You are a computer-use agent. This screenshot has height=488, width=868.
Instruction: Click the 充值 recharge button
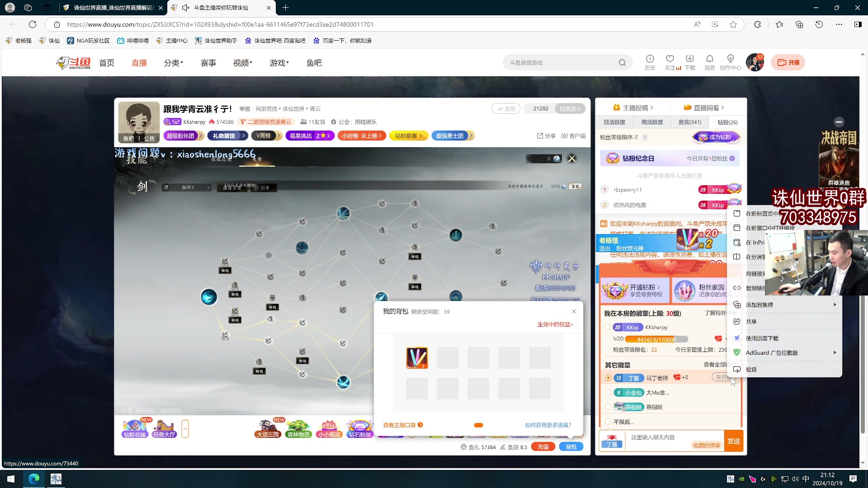point(543,447)
